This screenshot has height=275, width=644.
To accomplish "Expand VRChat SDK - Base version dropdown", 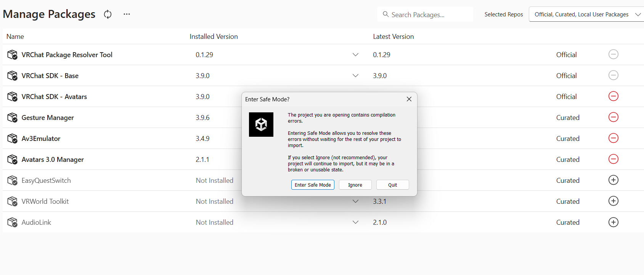I will point(355,76).
